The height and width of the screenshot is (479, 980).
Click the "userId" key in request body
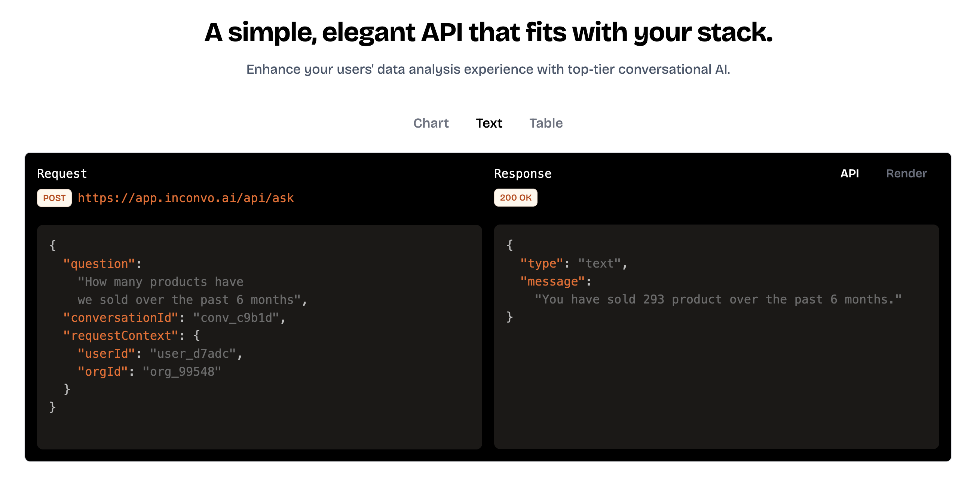106,353
